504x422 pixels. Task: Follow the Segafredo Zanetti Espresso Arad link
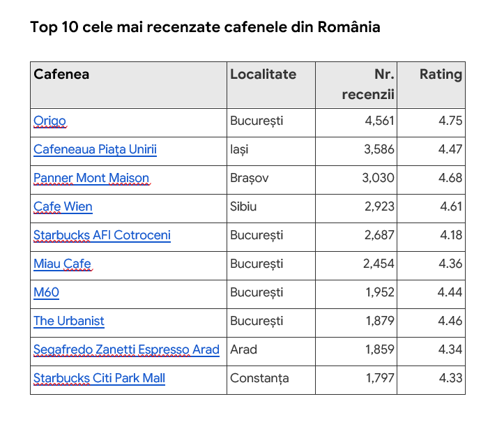pos(126,349)
